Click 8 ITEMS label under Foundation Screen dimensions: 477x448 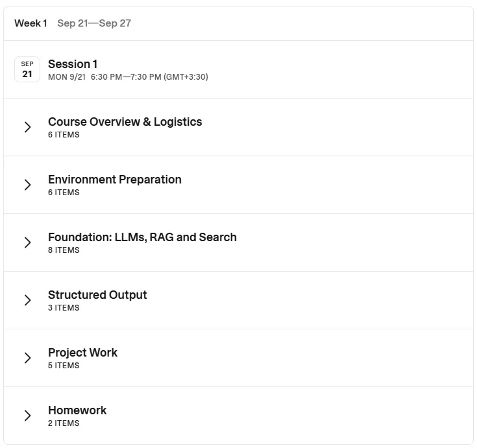64,250
